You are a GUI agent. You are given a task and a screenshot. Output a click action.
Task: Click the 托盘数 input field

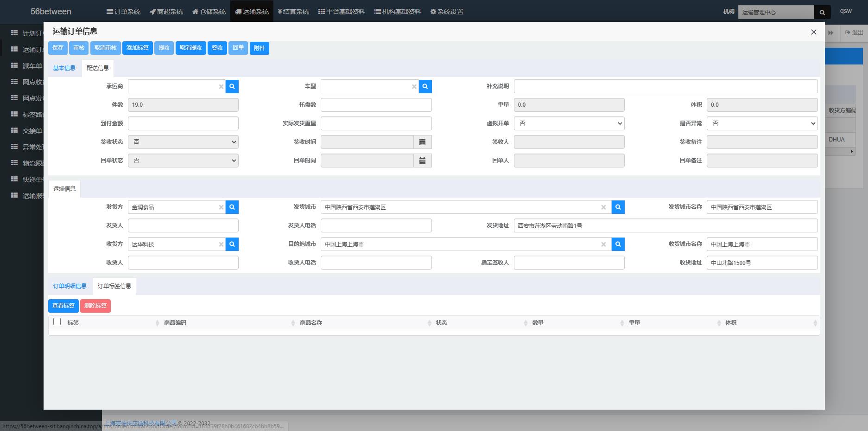376,105
